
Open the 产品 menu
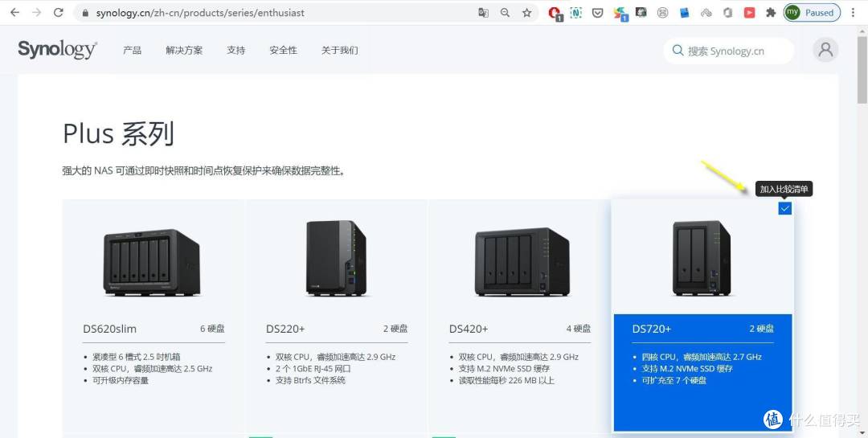point(133,51)
